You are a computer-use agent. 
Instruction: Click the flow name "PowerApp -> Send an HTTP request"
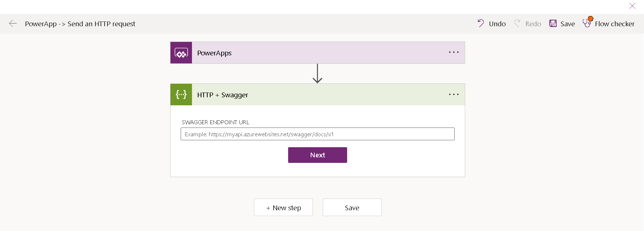[x=80, y=24]
